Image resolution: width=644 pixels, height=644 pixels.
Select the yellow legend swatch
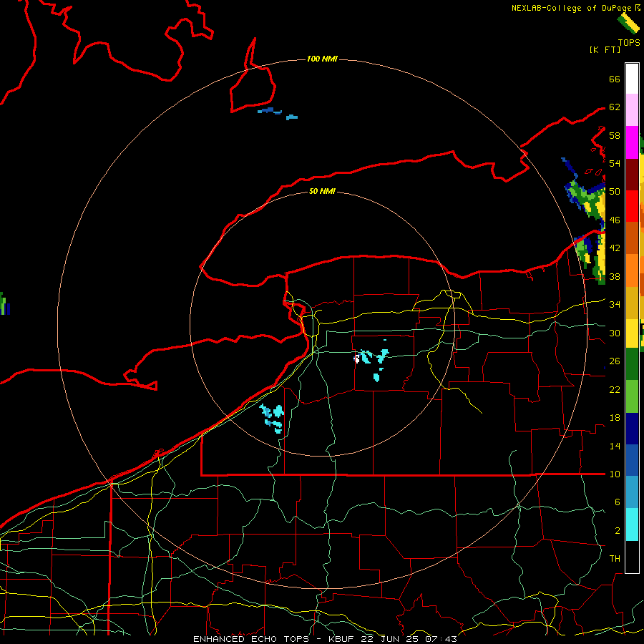(632, 333)
